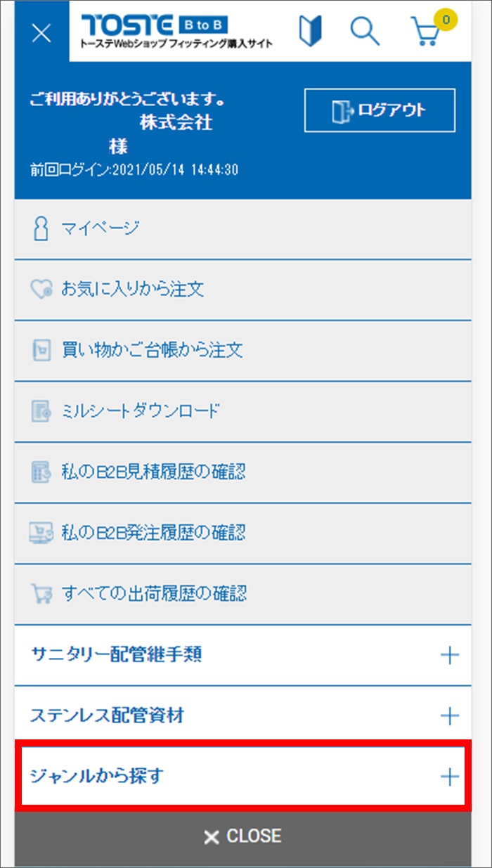This screenshot has width=492, height=868.
Task: Expand サニタリー配管継手類 with the plus
Action: (449, 655)
